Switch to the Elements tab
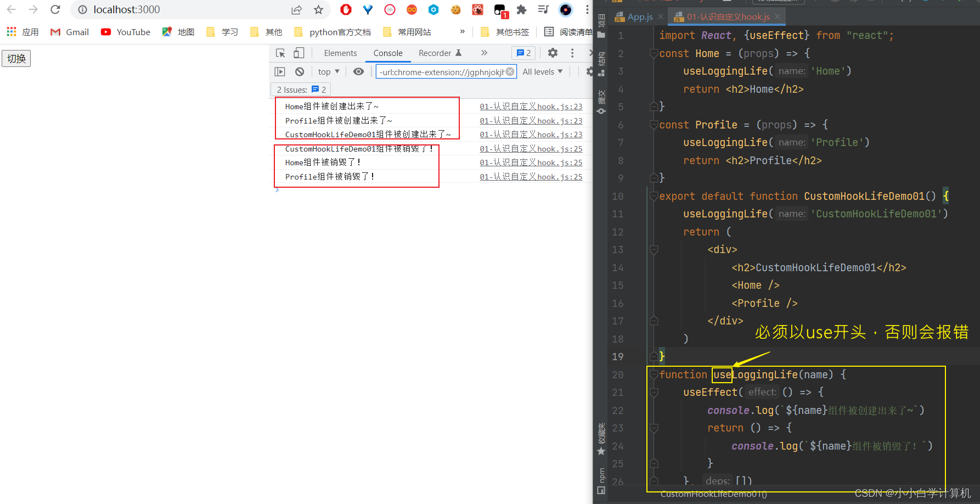980x504 pixels. (340, 53)
